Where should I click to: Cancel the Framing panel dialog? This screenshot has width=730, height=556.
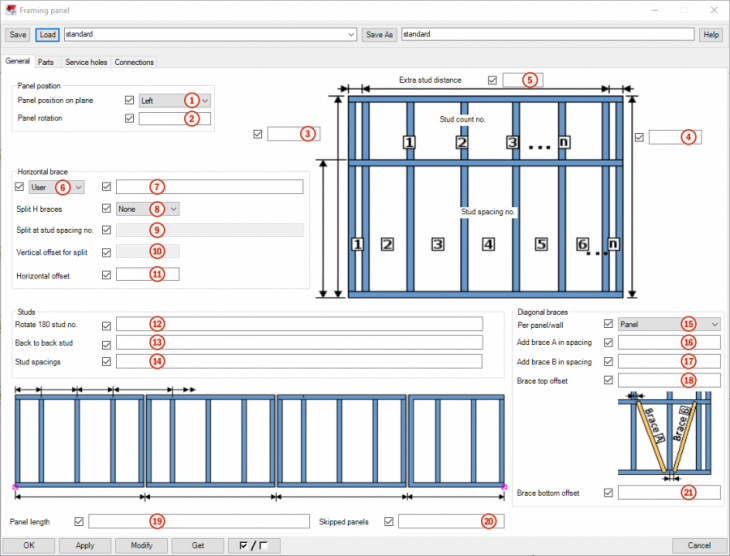pos(699,545)
